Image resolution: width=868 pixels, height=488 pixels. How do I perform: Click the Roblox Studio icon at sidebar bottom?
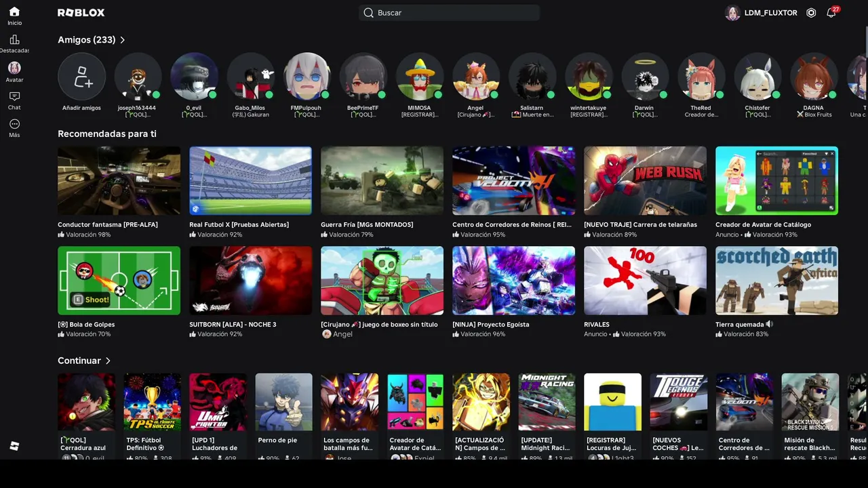14,446
